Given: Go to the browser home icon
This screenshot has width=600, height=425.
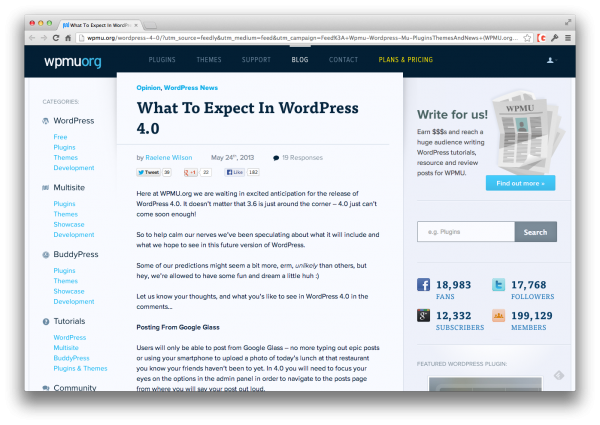Looking at the screenshot, I should (x=68, y=38).
